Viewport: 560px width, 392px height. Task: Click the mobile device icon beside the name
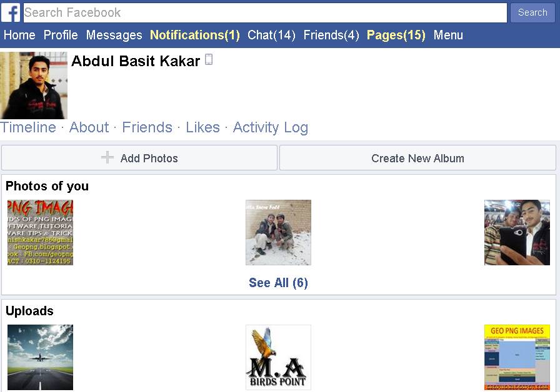point(209,59)
